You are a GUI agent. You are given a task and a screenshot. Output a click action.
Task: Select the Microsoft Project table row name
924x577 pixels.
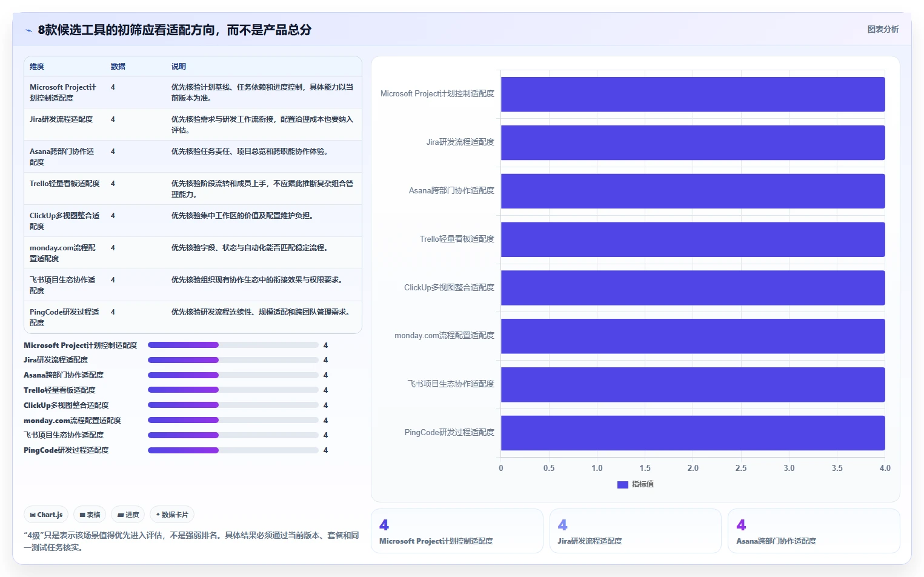[x=64, y=92]
